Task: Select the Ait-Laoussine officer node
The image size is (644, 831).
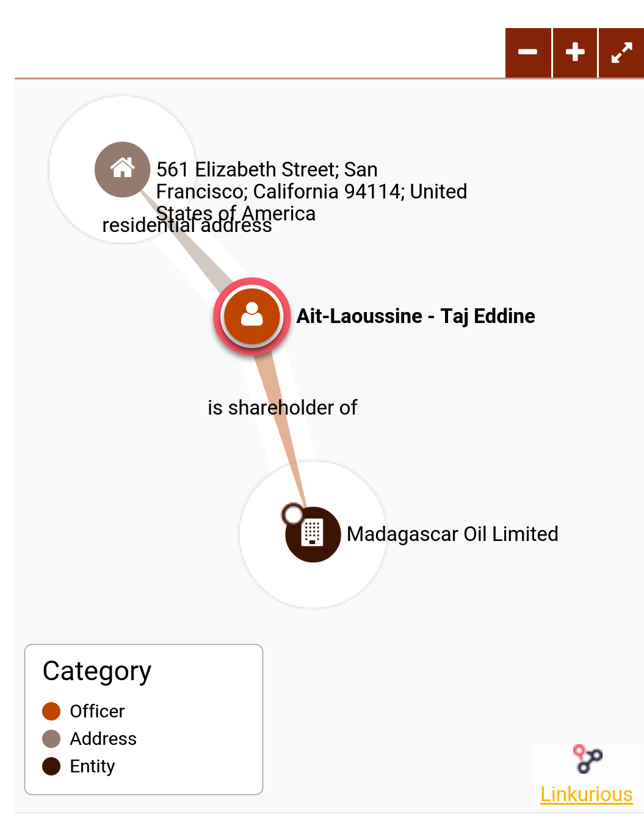Action: [x=251, y=316]
